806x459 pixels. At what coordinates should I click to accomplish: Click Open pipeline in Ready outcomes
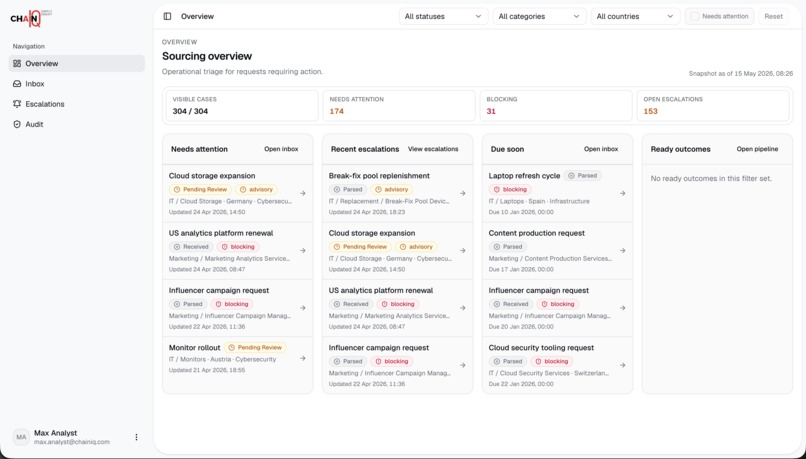coord(757,149)
